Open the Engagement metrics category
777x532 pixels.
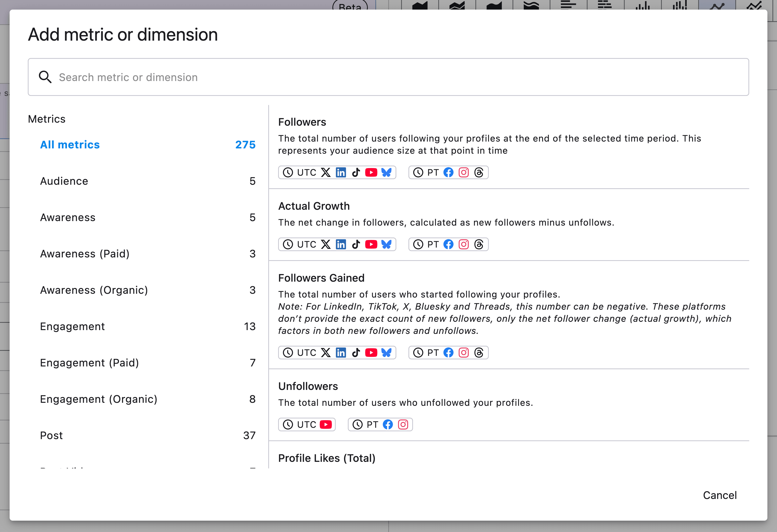[x=148, y=326]
